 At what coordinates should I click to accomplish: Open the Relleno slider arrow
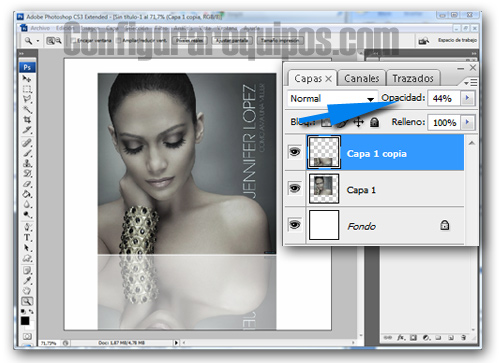click(x=467, y=122)
